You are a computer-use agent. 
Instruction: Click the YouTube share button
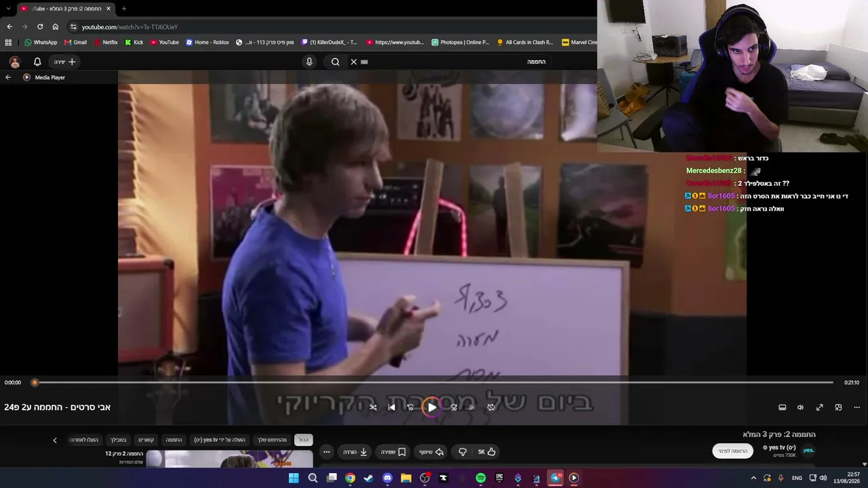click(x=431, y=452)
